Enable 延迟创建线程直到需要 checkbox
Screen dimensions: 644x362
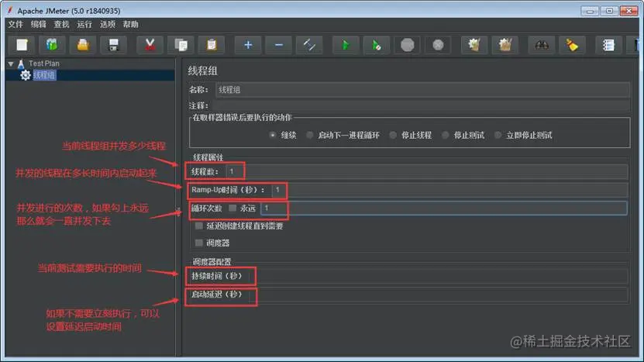tap(199, 226)
